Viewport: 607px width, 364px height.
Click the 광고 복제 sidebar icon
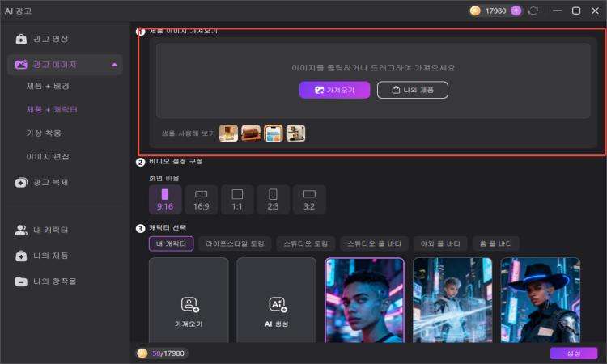(21, 182)
